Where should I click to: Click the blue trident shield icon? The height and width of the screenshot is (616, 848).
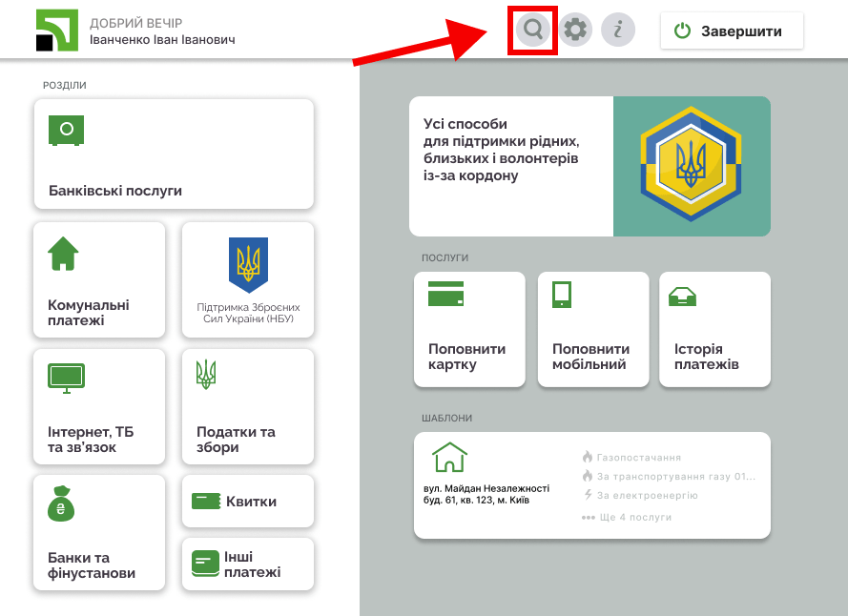click(x=248, y=265)
